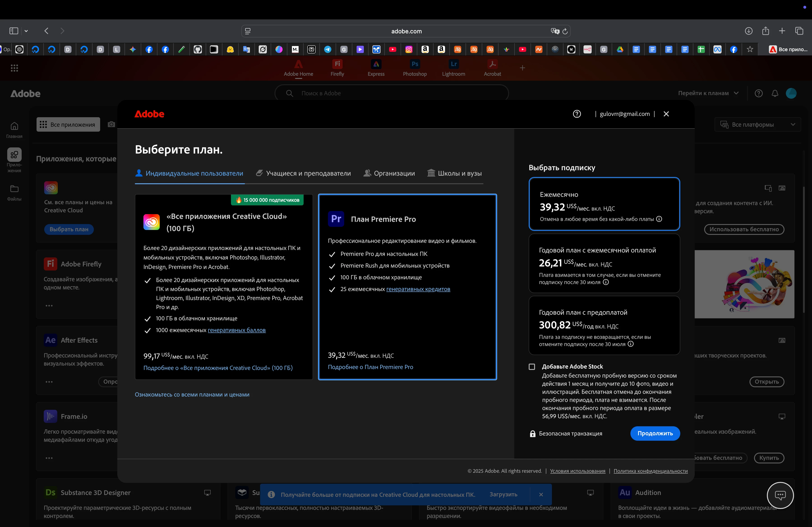Select the annual prepaid plan option
812x527 pixels.
[604, 325]
